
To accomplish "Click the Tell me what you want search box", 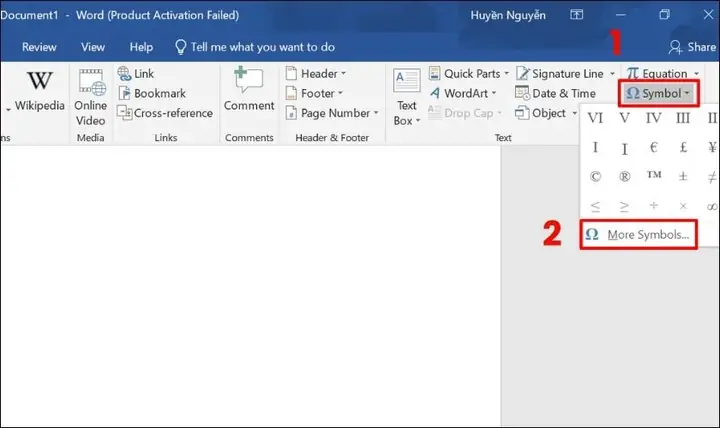I will coord(255,47).
